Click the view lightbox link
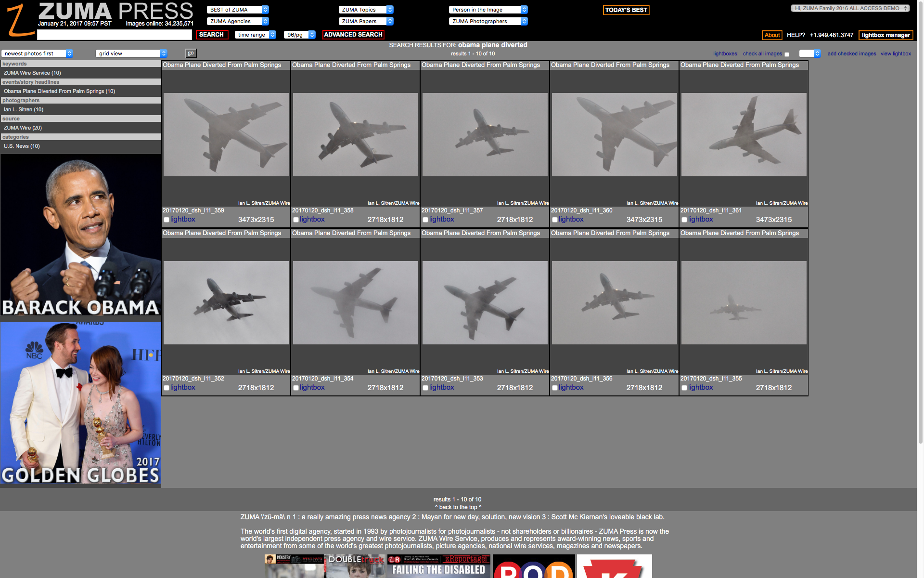The width and height of the screenshot is (924, 578). click(x=896, y=53)
